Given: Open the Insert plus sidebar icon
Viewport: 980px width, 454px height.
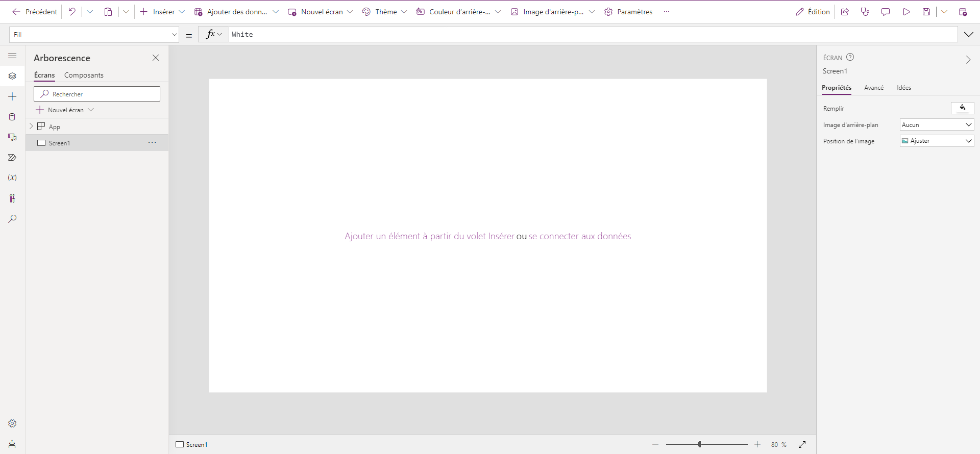Looking at the screenshot, I should click(12, 96).
